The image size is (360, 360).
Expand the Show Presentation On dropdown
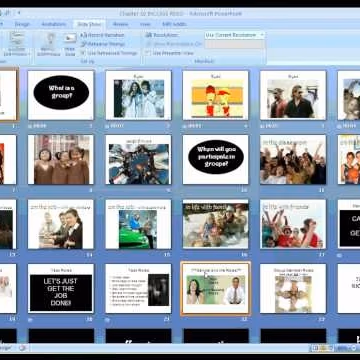(x=234, y=44)
